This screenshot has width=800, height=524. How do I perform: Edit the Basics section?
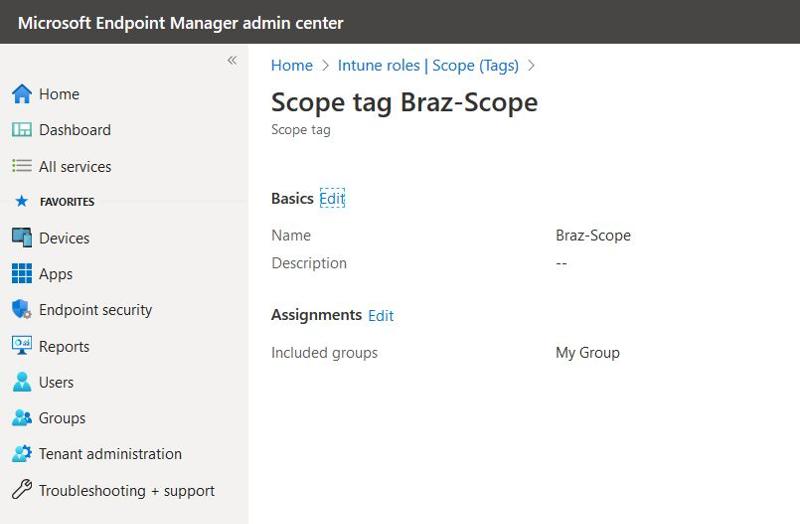click(x=332, y=198)
